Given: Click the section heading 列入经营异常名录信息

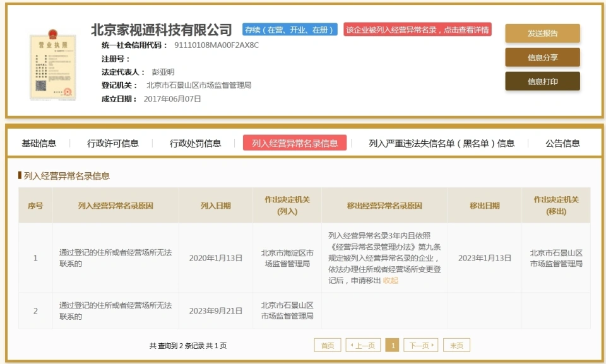Looking at the screenshot, I should click(67, 176).
